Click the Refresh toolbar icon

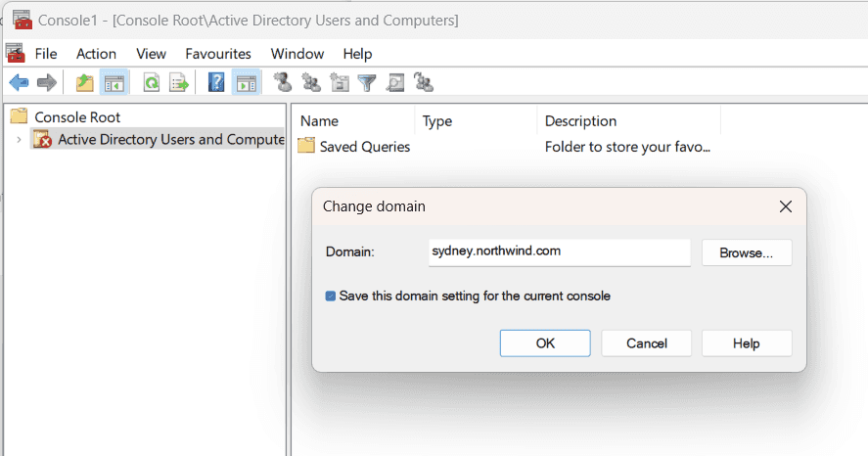tap(152, 83)
